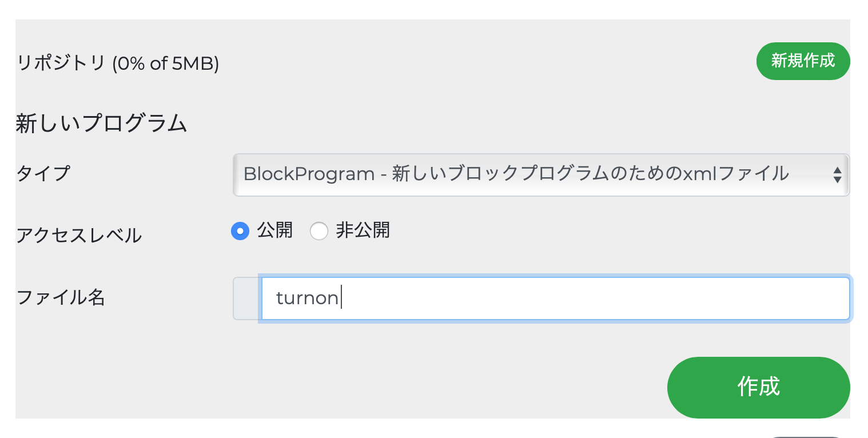The width and height of the screenshot is (868, 438).
Task: Click the 新しいプログラム heading
Action: (101, 123)
